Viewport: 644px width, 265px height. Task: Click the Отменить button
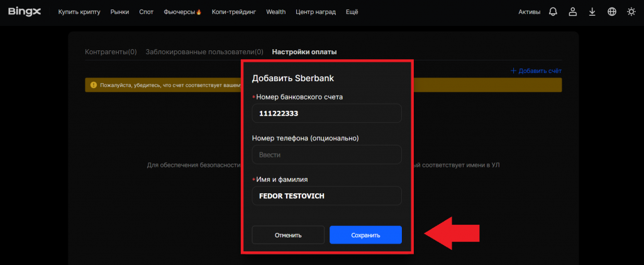point(288,235)
